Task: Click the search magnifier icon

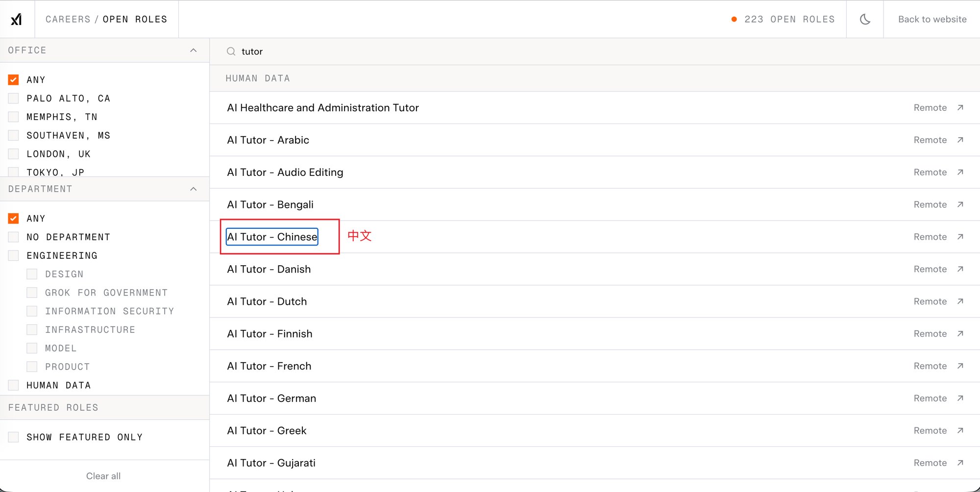Action: pos(231,51)
